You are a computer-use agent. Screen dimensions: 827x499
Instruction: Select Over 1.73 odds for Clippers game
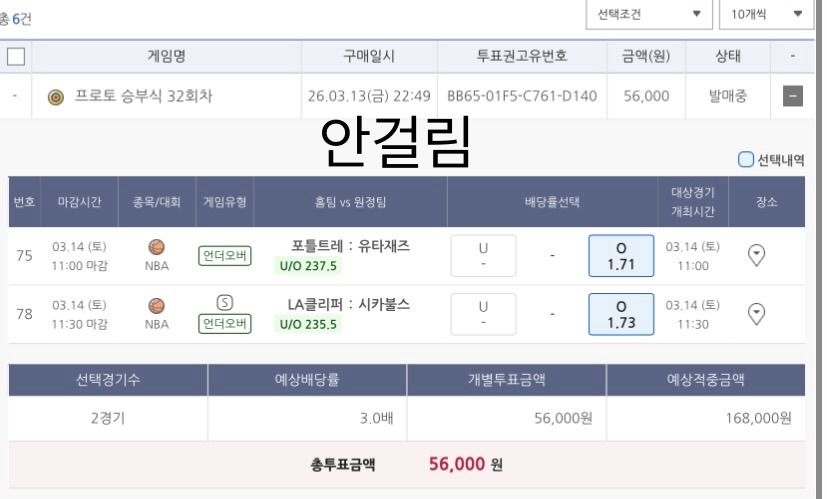(621, 315)
